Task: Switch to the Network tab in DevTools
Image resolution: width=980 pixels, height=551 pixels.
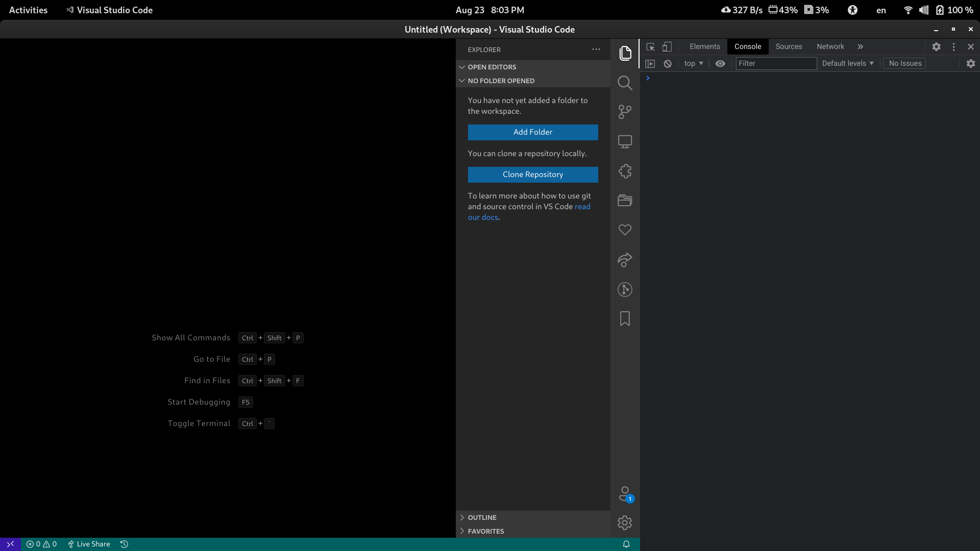Action: 830,46
